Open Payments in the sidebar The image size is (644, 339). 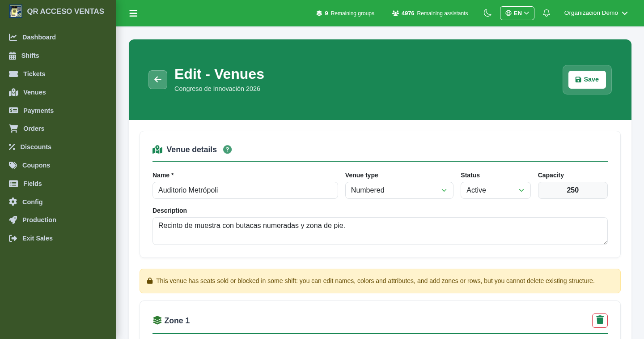point(58,111)
